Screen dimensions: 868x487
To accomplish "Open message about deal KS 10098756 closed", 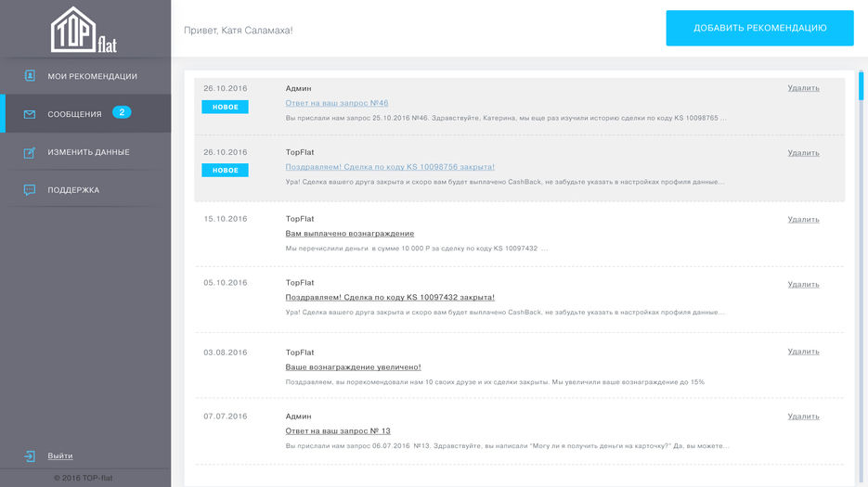I will [390, 167].
